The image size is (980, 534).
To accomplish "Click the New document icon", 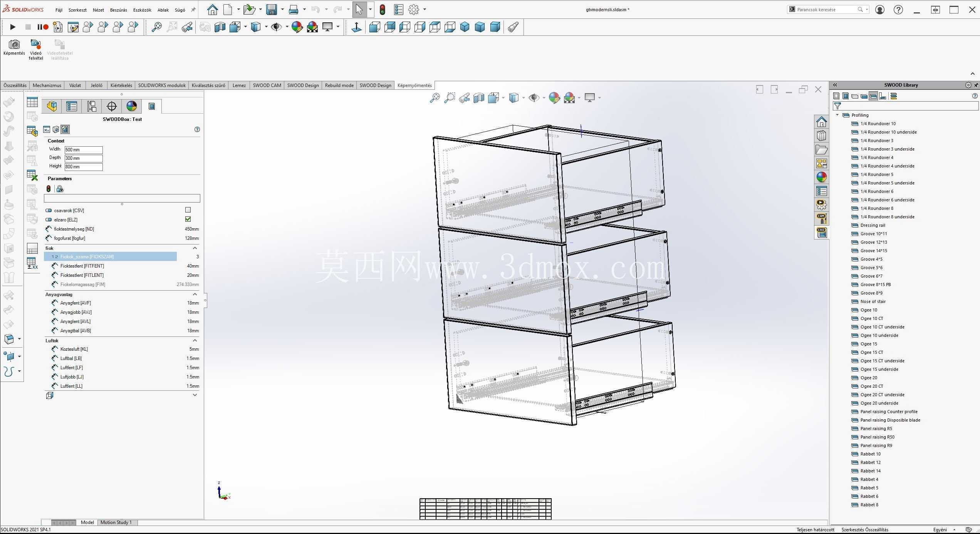I will tap(228, 10).
